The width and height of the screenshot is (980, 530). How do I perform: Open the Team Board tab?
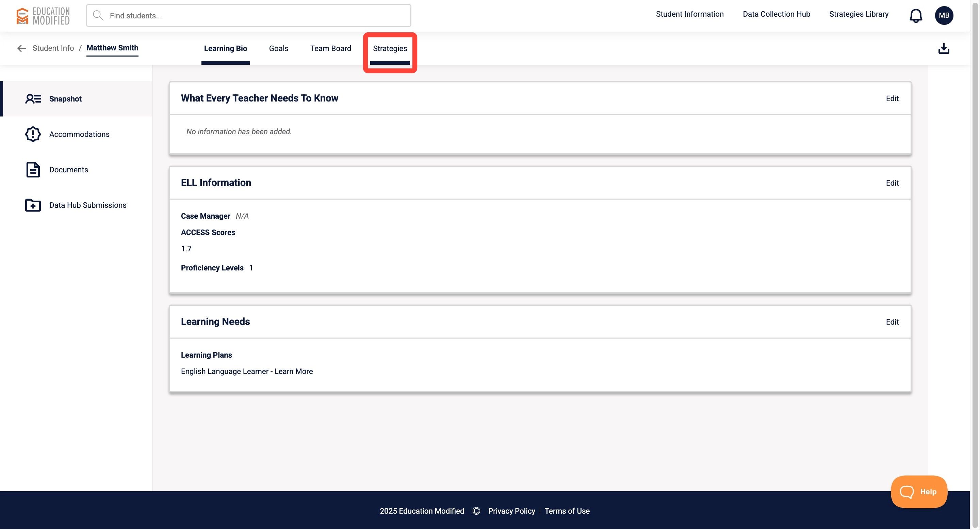point(330,49)
